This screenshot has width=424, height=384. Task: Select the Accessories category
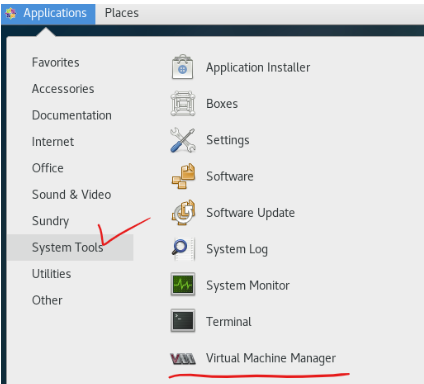pos(63,89)
